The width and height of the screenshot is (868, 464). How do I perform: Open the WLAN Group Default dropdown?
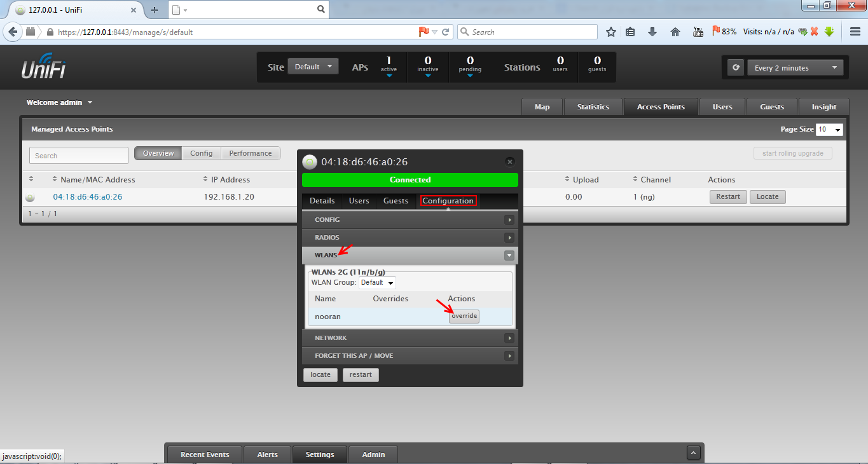tap(377, 282)
